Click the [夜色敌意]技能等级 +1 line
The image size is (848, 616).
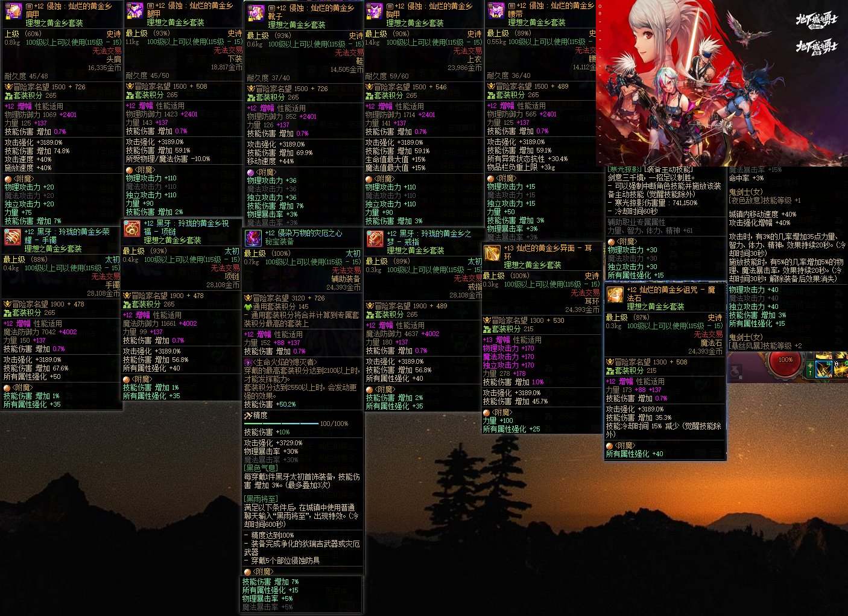[765, 200]
